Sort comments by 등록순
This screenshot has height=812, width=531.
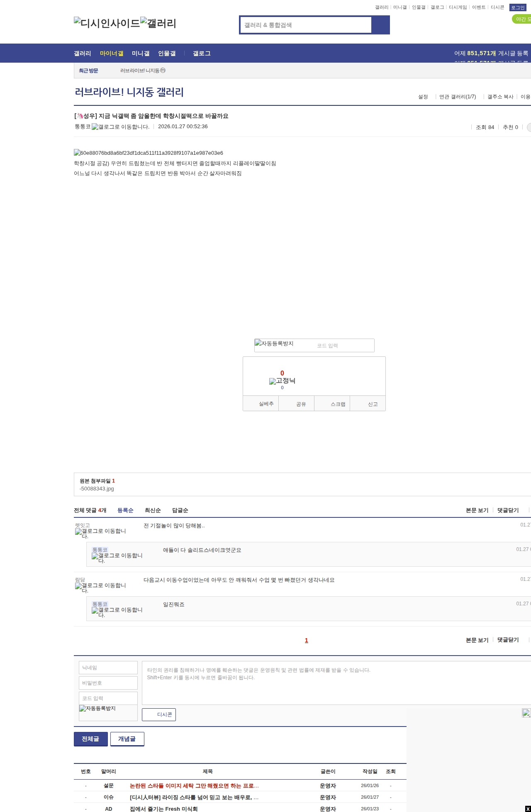(x=125, y=510)
